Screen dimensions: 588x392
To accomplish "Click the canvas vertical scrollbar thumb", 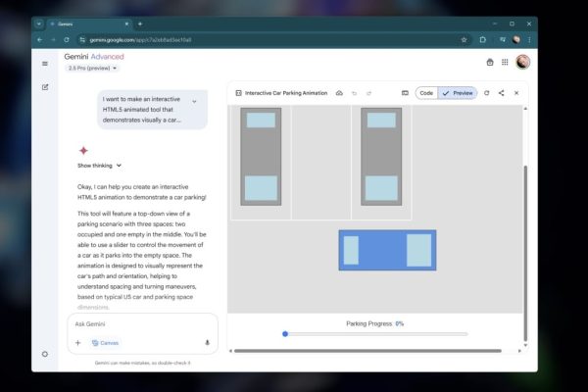I will (x=525, y=254).
